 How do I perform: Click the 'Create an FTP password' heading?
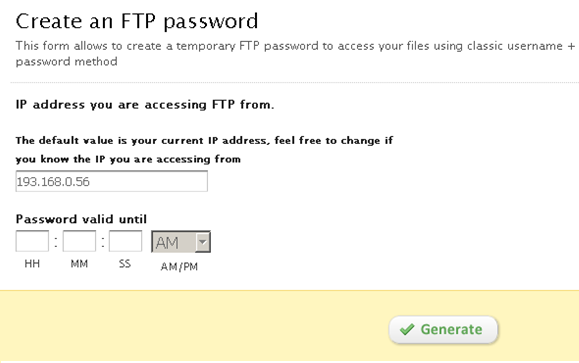pos(137,21)
